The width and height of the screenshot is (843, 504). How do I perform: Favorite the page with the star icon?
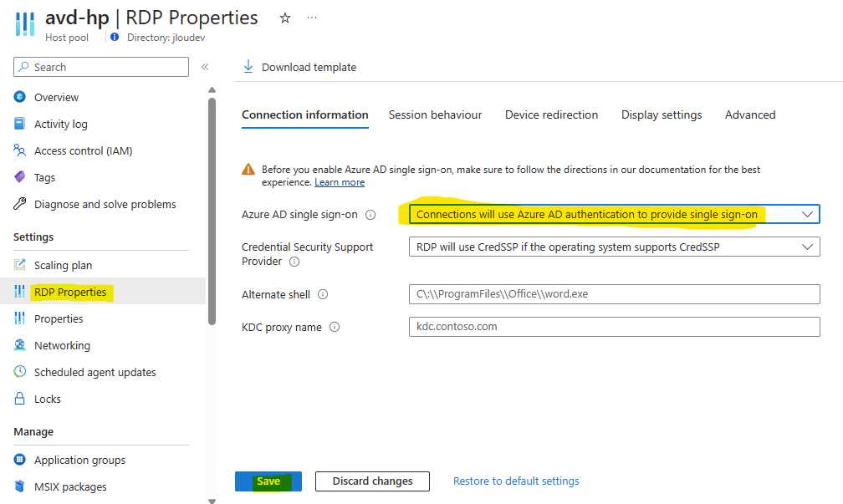point(285,18)
